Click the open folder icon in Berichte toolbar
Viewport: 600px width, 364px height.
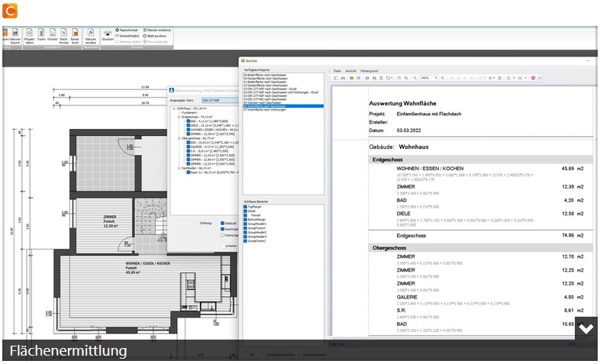click(351, 78)
